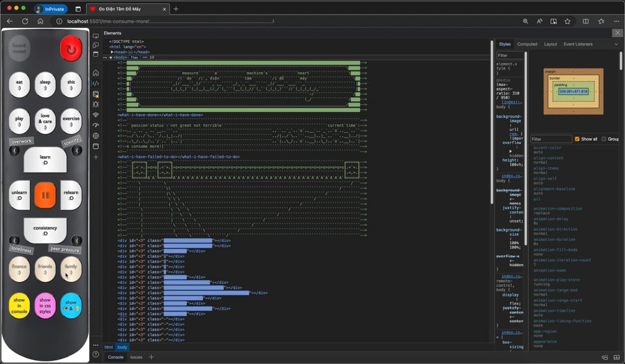Open the Console tab at bottom
The width and height of the screenshot is (625, 364).
[115, 357]
